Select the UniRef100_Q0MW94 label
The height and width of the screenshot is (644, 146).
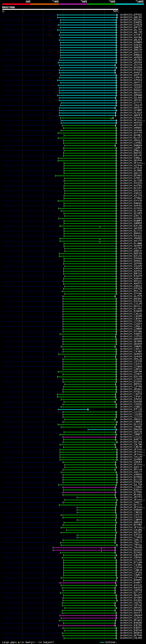tap(131, 42)
